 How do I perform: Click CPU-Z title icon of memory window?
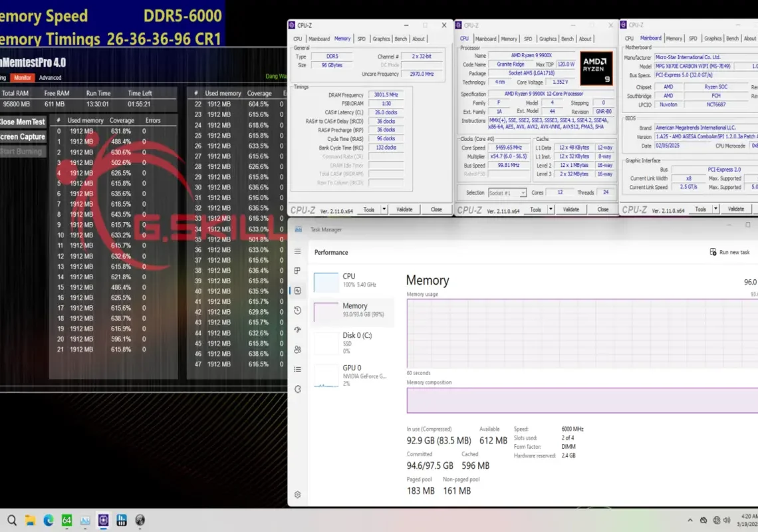pyautogui.click(x=291, y=25)
